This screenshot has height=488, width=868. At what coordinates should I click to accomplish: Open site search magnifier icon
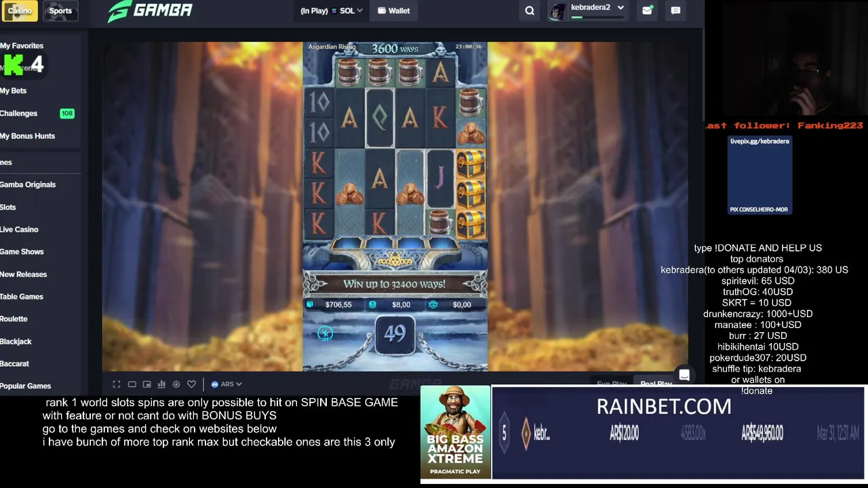[x=530, y=11]
